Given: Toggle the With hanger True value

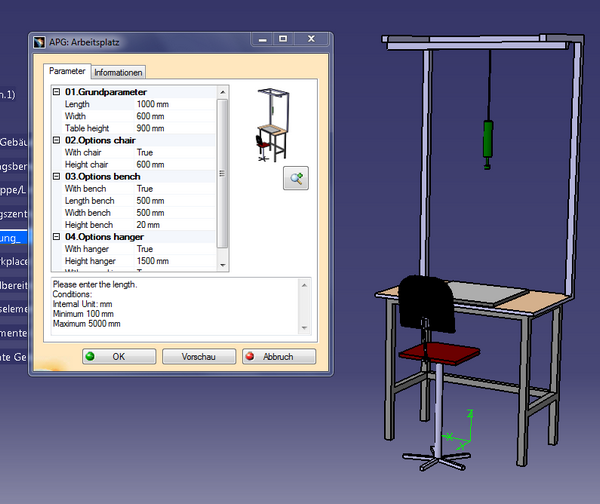Looking at the screenshot, I should [145, 248].
